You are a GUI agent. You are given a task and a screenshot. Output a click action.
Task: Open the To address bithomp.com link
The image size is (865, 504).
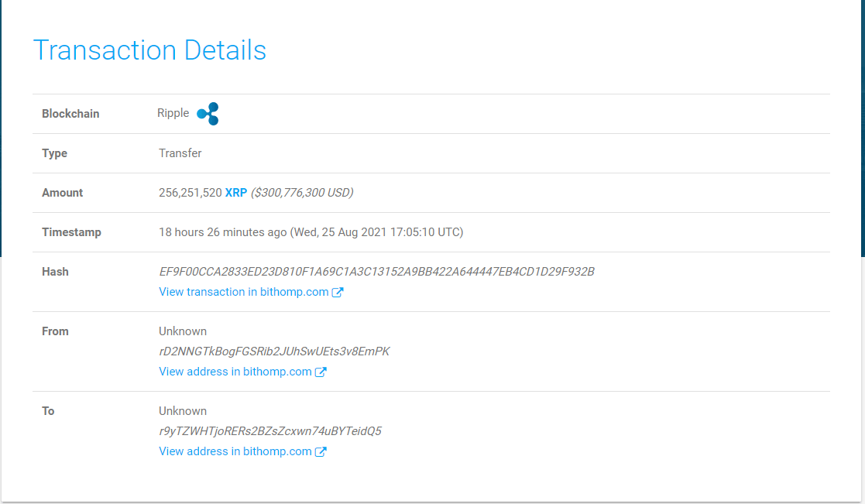pyautogui.click(x=235, y=451)
